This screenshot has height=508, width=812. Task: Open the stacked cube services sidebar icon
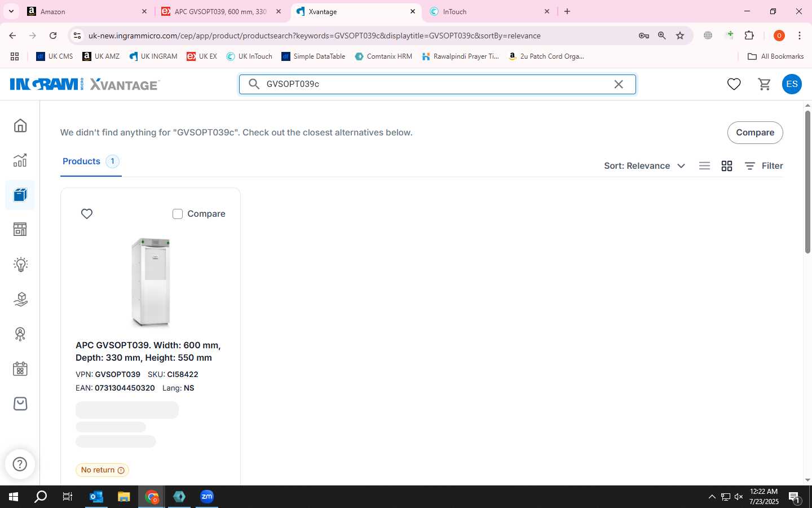pos(20,299)
